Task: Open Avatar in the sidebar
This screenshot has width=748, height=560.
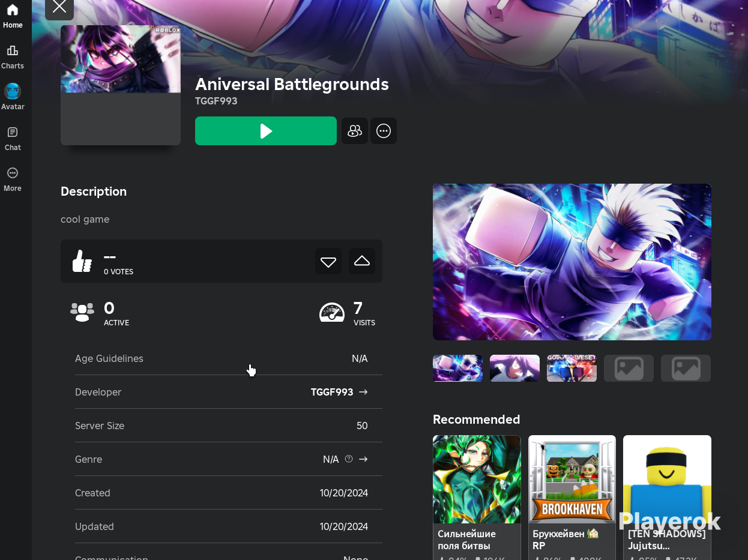Action: [13, 98]
